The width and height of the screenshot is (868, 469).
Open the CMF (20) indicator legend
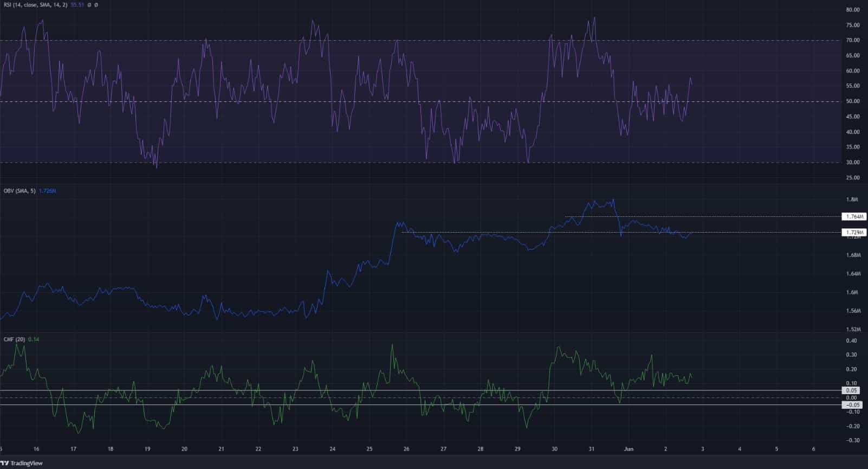14,339
